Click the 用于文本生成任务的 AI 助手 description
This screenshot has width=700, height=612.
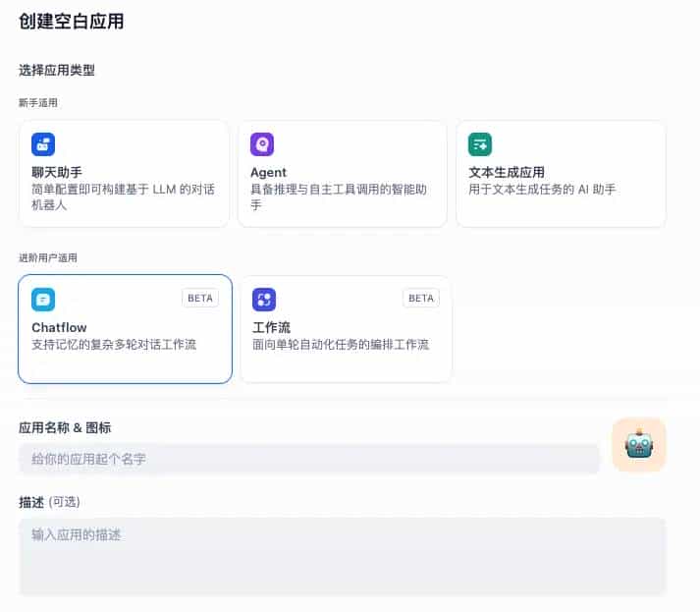click(542, 190)
